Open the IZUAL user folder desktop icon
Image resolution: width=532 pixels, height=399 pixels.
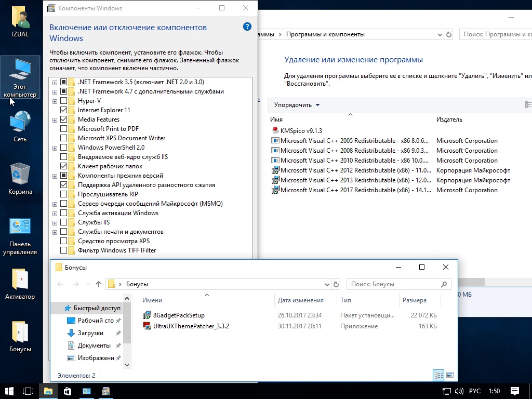20,21
